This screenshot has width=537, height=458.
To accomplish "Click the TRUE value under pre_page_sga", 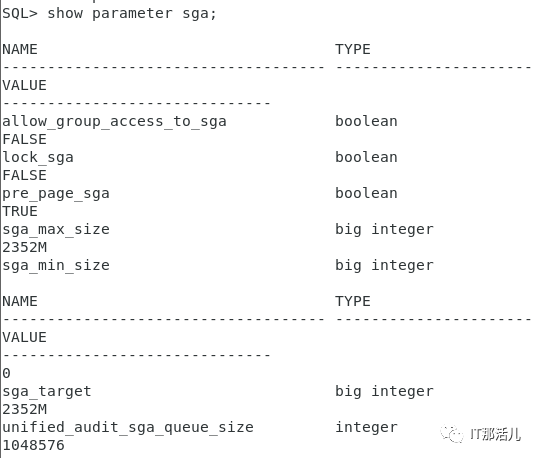I will click(x=20, y=211).
